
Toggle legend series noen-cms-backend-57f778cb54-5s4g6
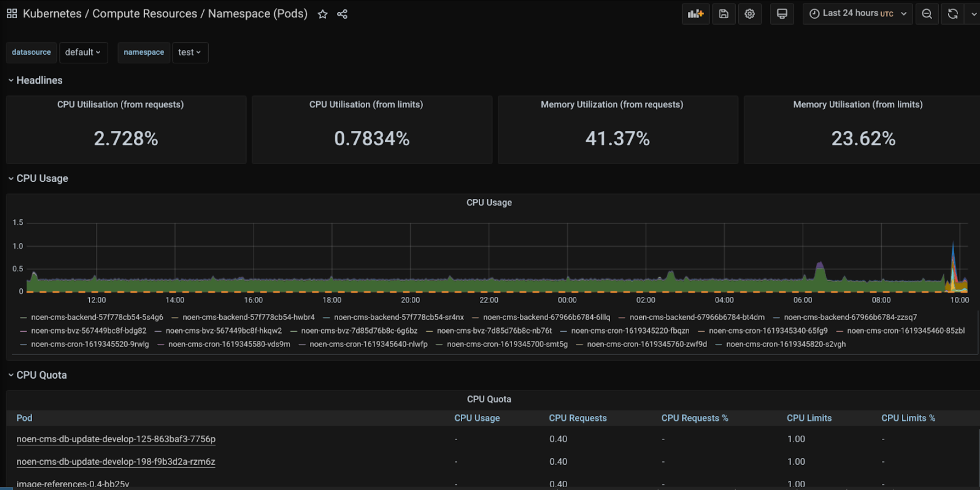(97, 317)
